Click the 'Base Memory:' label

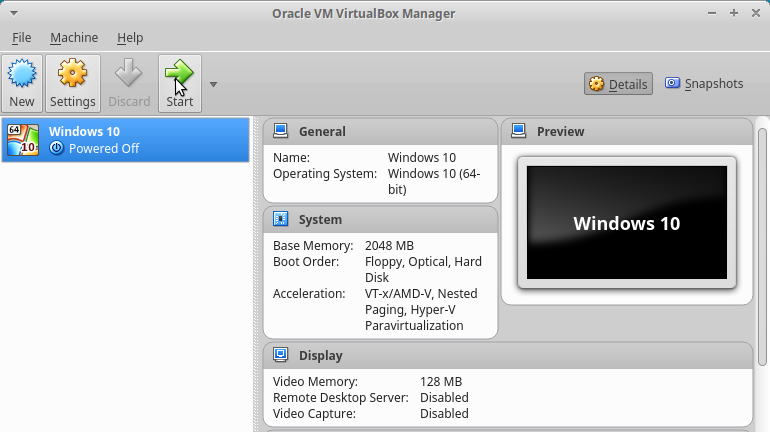tap(313, 245)
